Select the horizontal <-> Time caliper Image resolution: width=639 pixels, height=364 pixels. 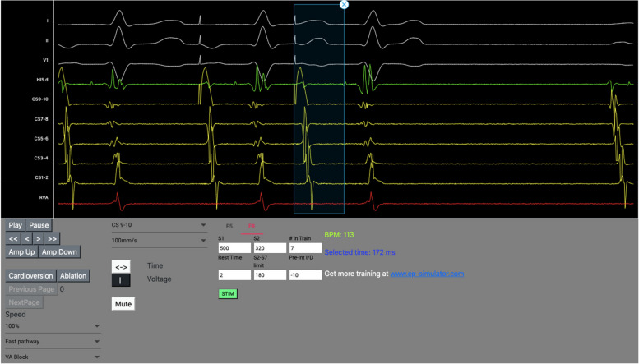point(121,266)
